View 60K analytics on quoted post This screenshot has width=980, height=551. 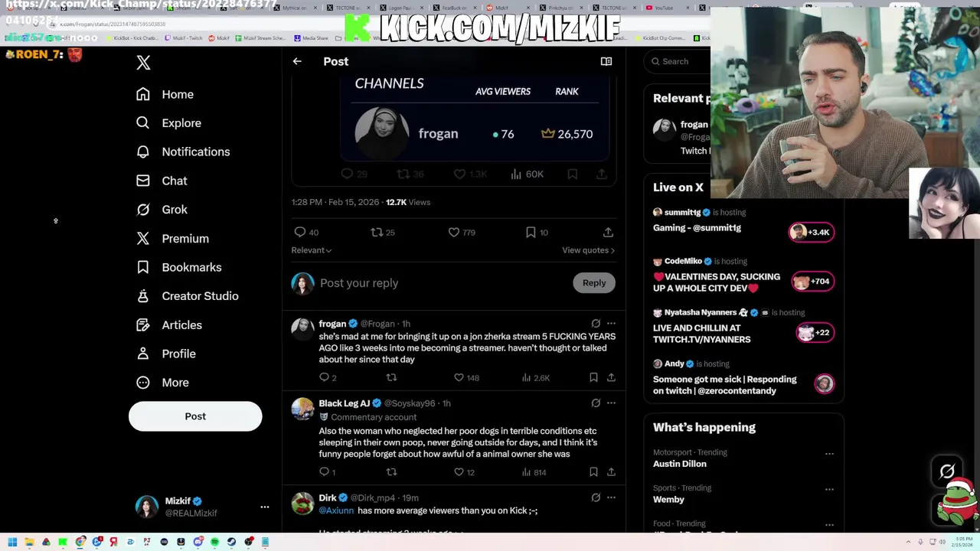pos(527,174)
